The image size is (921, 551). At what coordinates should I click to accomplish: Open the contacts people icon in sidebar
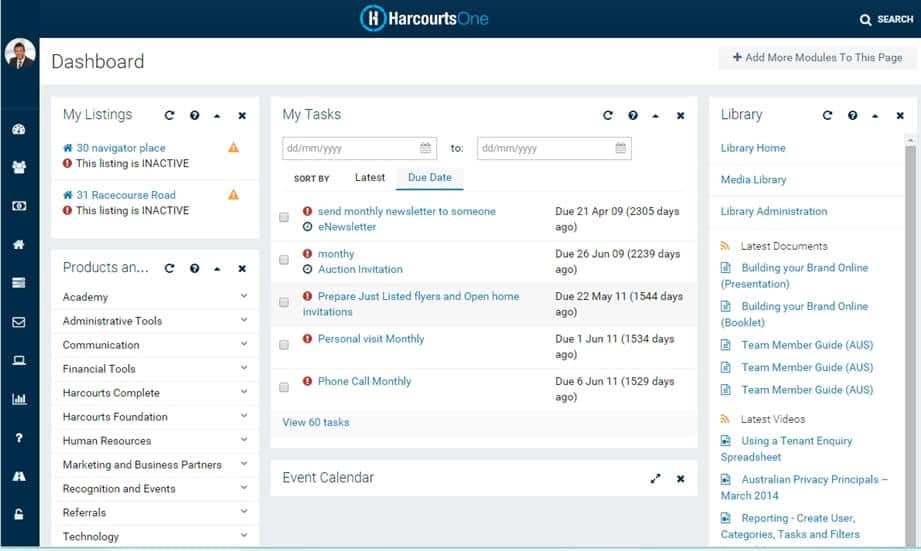(19, 167)
